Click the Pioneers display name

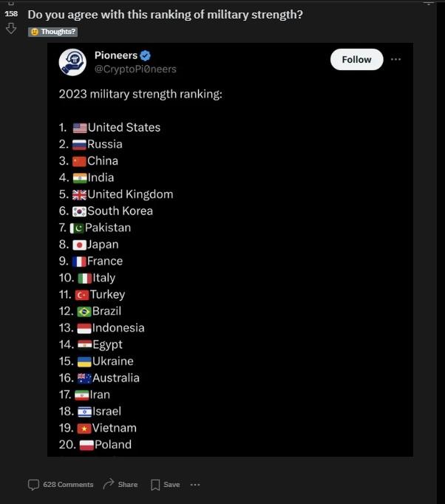tap(116, 55)
